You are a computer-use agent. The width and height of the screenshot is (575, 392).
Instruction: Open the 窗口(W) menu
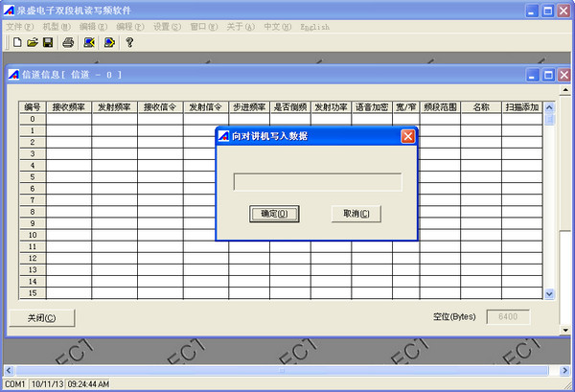tap(203, 27)
